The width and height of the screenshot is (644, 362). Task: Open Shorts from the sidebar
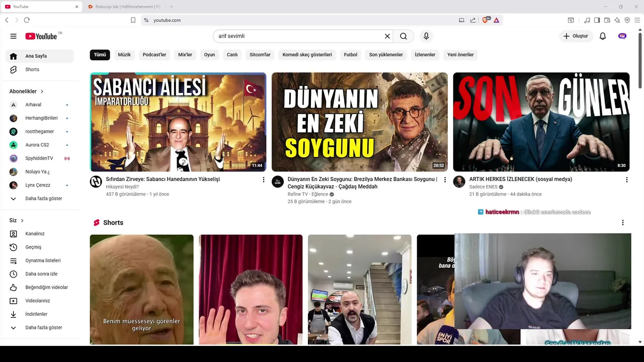point(40,69)
